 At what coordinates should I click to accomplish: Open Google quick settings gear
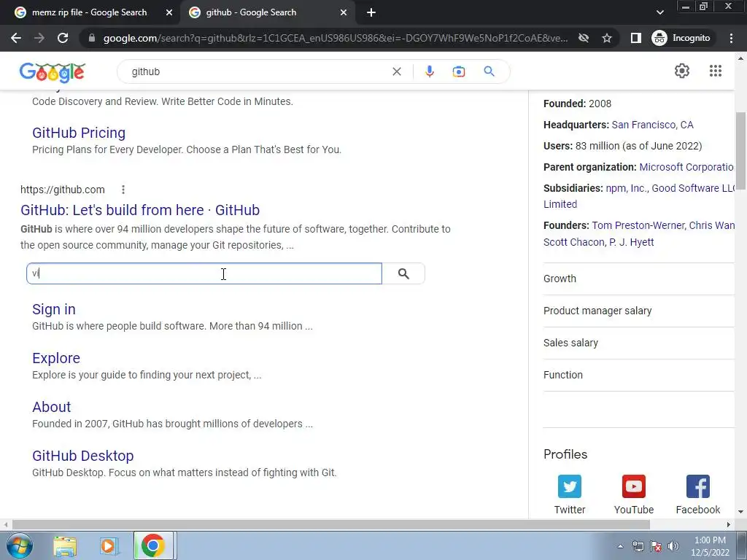tap(682, 71)
